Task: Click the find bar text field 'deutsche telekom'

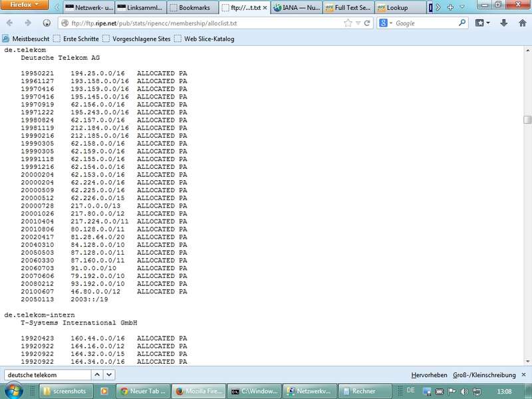Action: coord(47,375)
